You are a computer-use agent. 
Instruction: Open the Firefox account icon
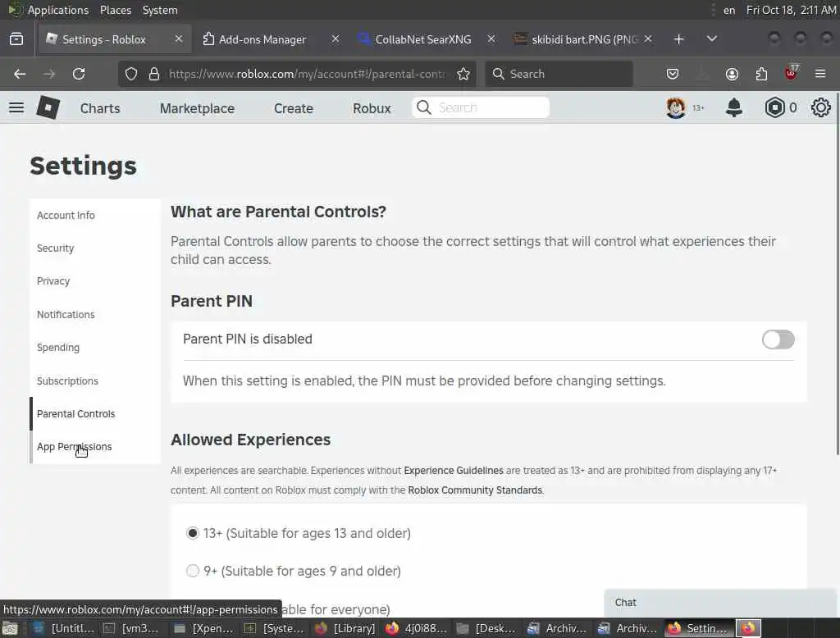732,74
